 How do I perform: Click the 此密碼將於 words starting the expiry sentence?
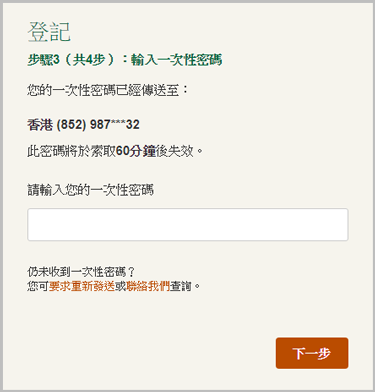53,151
